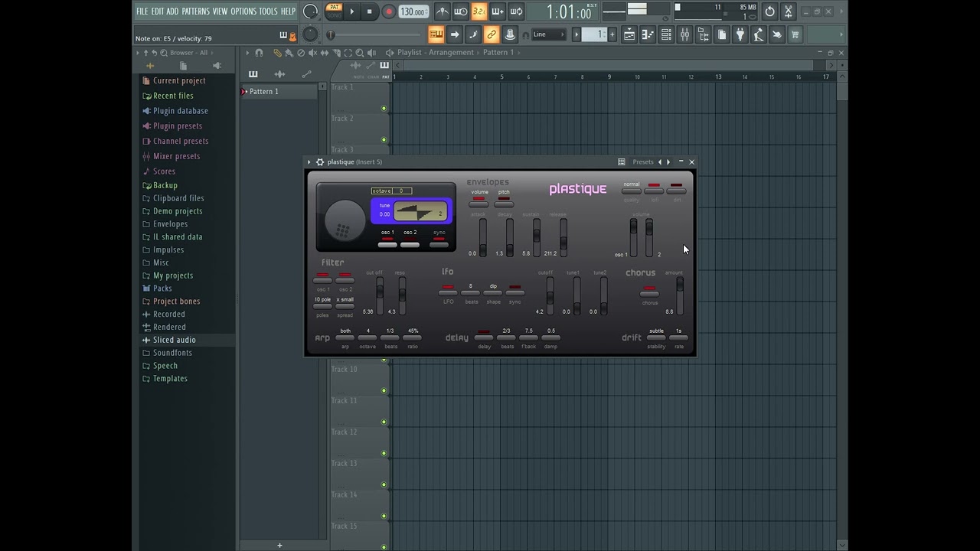Open the Presets dropdown in plastique window
The height and width of the screenshot is (551, 980).
pos(643,162)
